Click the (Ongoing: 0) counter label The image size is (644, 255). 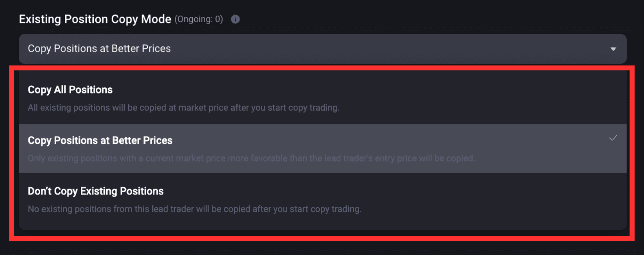click(199, 19)
